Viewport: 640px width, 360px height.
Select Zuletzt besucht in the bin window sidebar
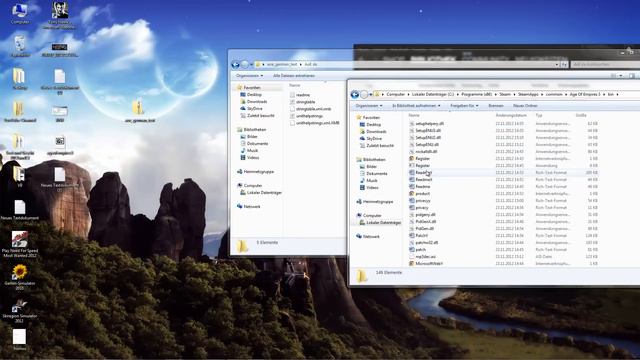[380, 145]
